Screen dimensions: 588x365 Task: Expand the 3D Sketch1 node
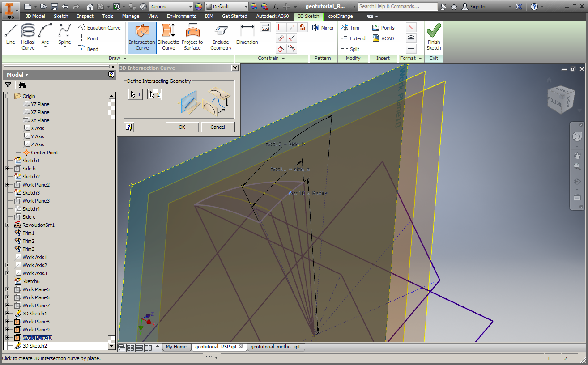[x=8, y=314]
